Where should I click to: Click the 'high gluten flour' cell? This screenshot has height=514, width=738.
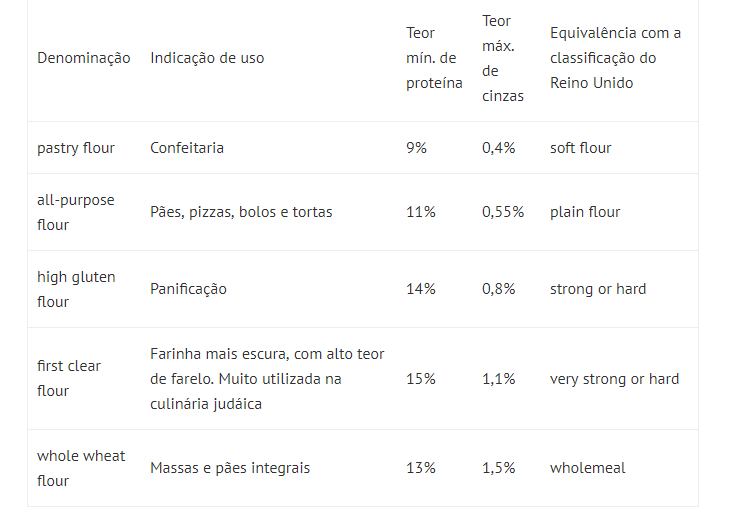click(76, 289)
